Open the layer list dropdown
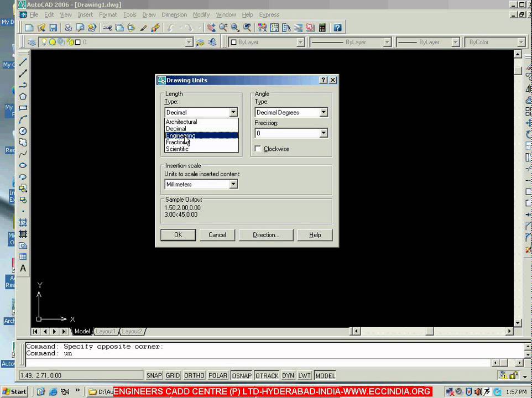Image resolution: width=532 pixels, height=398 pixels. pyautogui.click(x=189, y=43)
